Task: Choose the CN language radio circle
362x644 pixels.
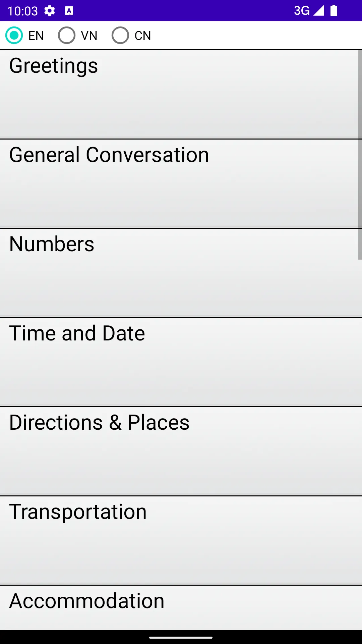Action: pyautogui.click(x=120, y=35)
